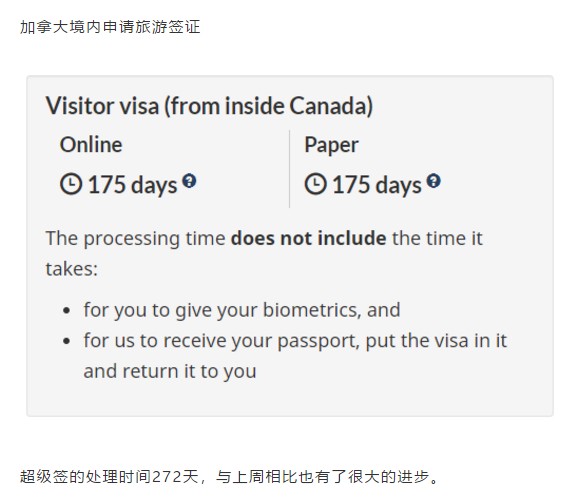
Task: Select the Online processing time heading
Action: tap(91, 144)
